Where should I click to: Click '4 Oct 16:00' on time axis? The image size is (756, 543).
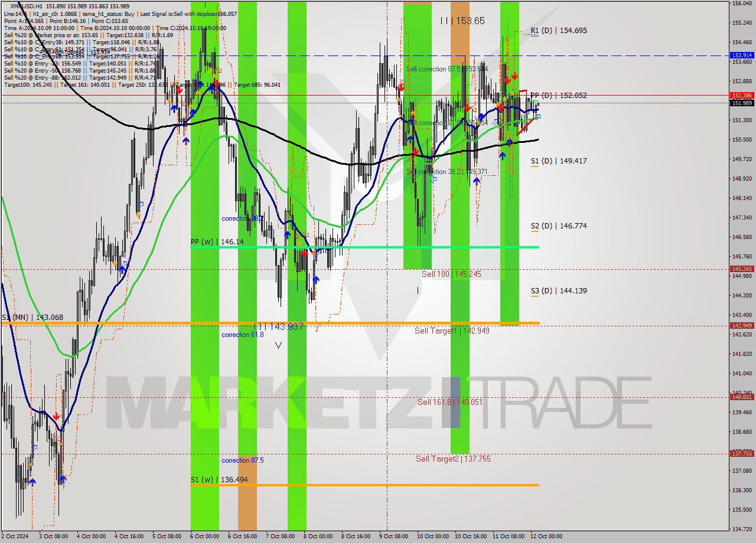click(x=129, y=537)
